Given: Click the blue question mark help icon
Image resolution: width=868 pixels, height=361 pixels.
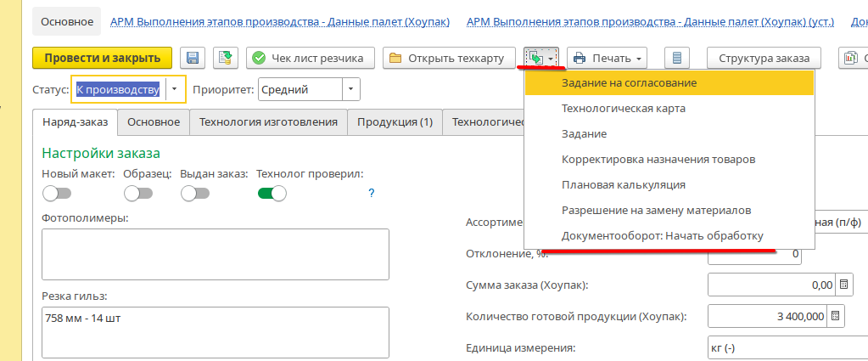Looking at the screenshot, I should point(371,193).
